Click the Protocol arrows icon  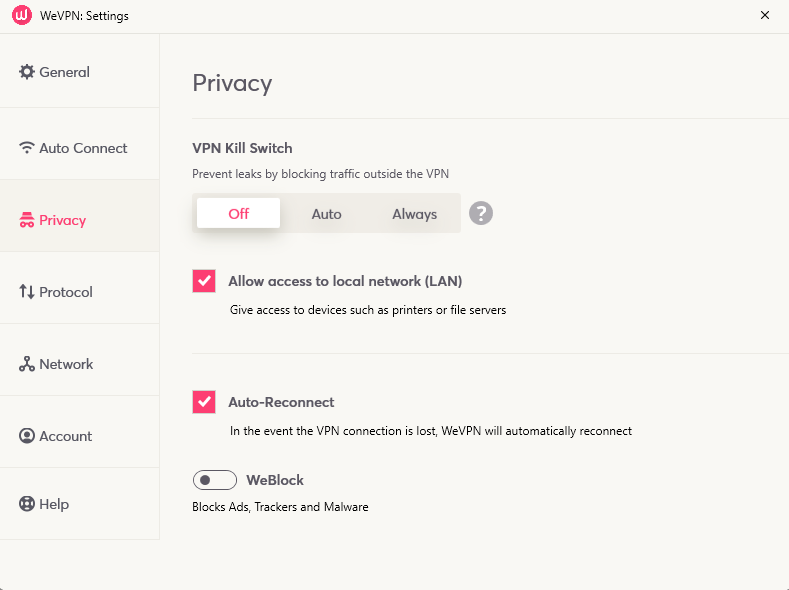click(x=27, y=292)
